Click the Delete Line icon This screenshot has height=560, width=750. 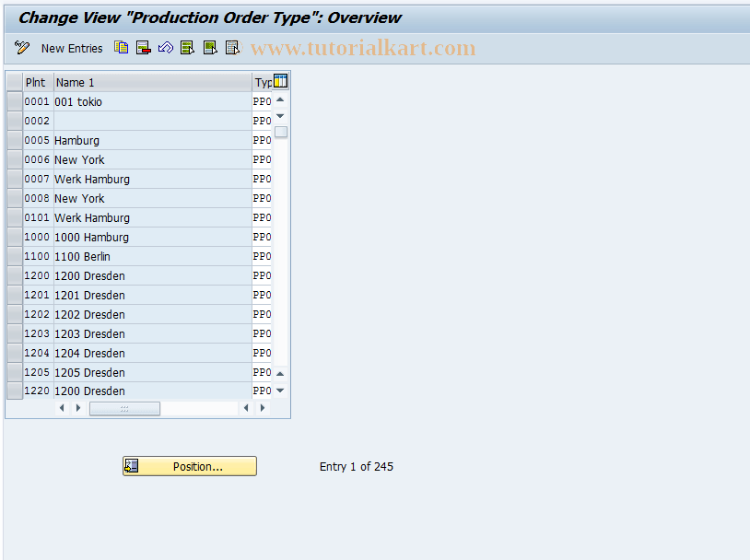pyautogui.click(x=143, y=48)
